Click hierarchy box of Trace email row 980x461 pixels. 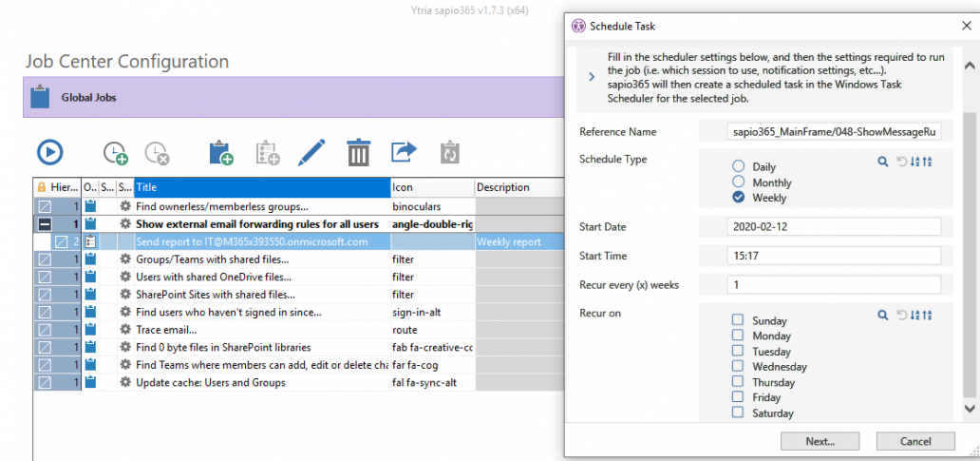tap(46, 329)
